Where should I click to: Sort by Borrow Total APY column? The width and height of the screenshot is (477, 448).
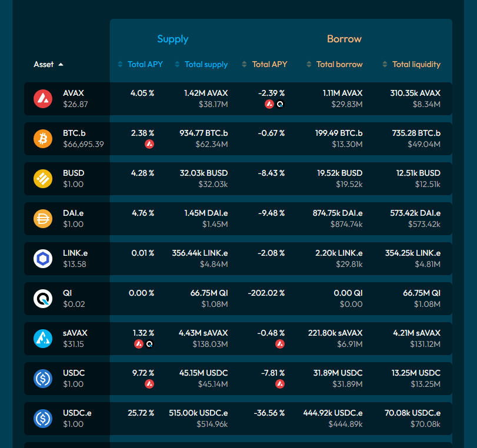pyautogui.click(x=264, y=65)
